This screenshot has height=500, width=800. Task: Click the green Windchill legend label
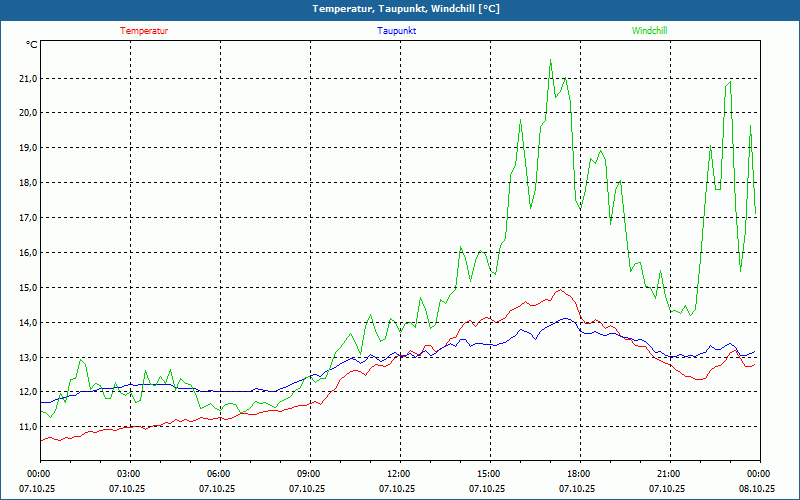point(649,31)
